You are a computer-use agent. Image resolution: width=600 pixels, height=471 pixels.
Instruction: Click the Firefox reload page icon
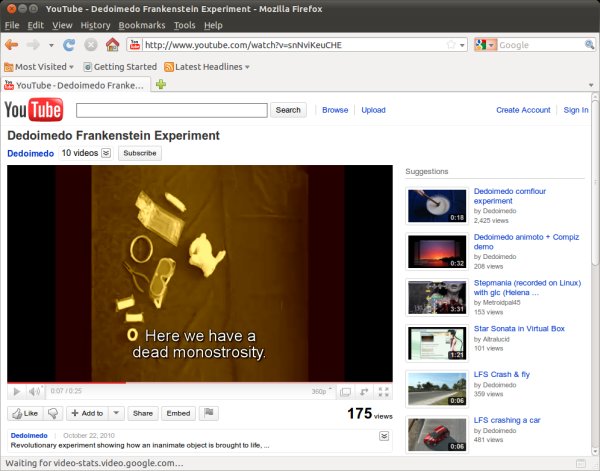coord(69,45)
